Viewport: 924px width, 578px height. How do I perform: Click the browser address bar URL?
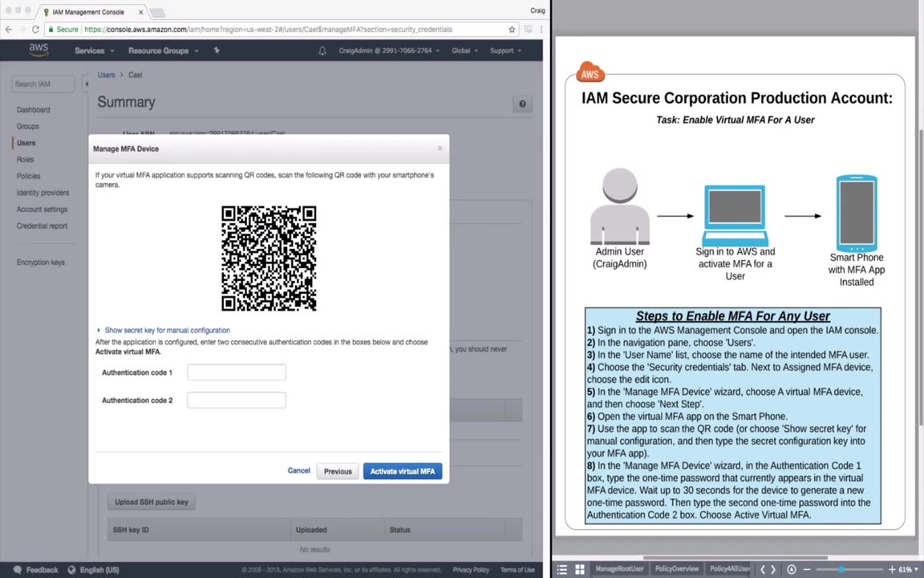(x=268, y=30)
